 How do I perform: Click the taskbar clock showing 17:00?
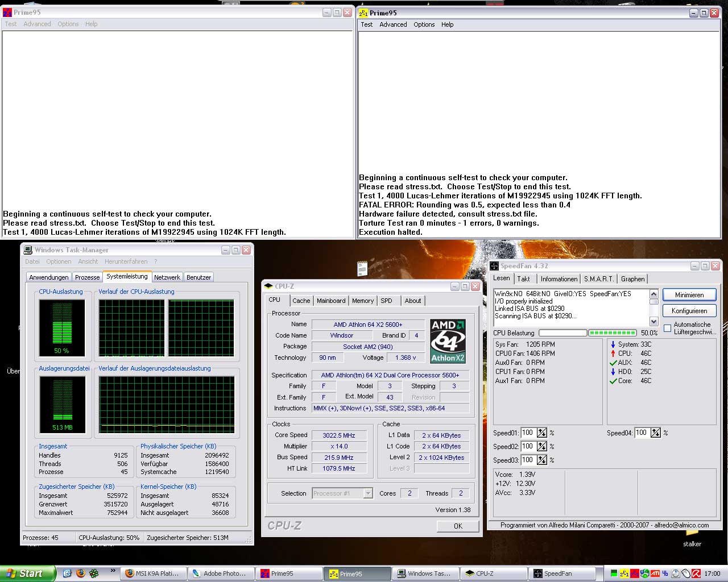(712, 573)
